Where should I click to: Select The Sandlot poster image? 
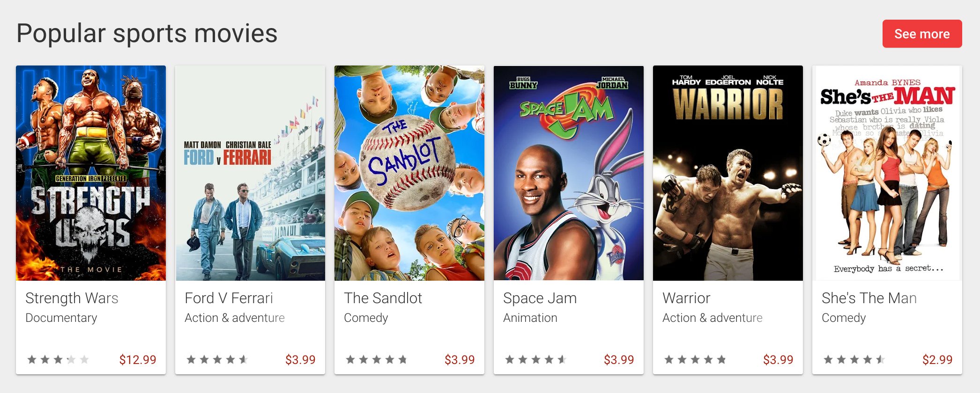(409, 173)
